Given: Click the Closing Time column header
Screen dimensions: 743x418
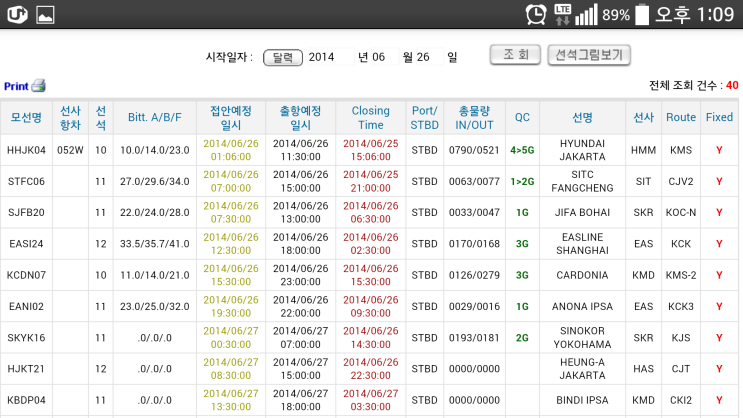Looking at the screenshot, I should click(x=371, y=117).
